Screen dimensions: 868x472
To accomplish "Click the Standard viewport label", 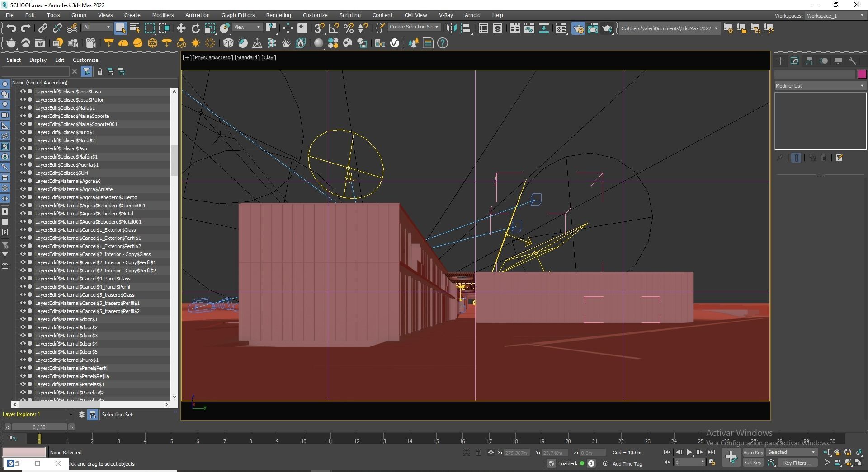I will coord(247,57).
